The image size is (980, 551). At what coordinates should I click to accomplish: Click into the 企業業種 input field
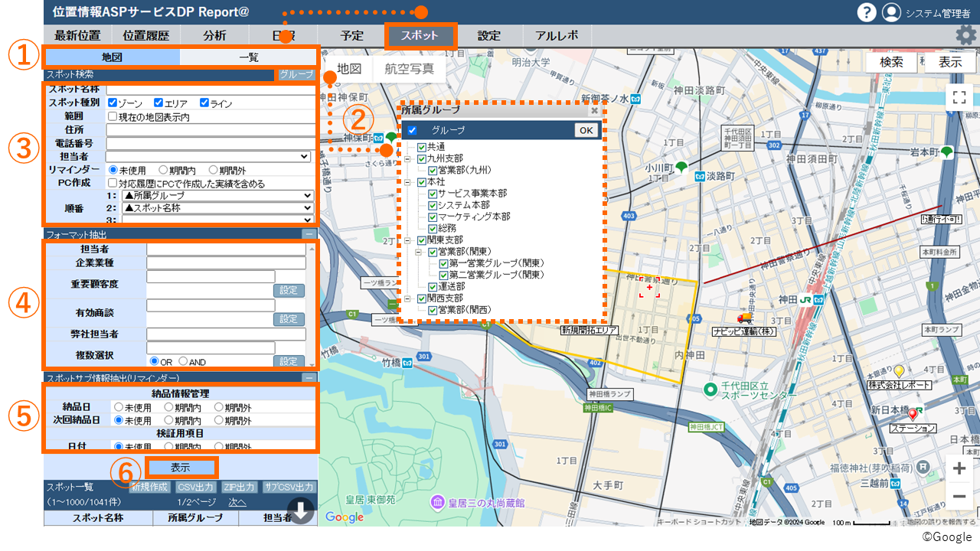coord(226,263)
